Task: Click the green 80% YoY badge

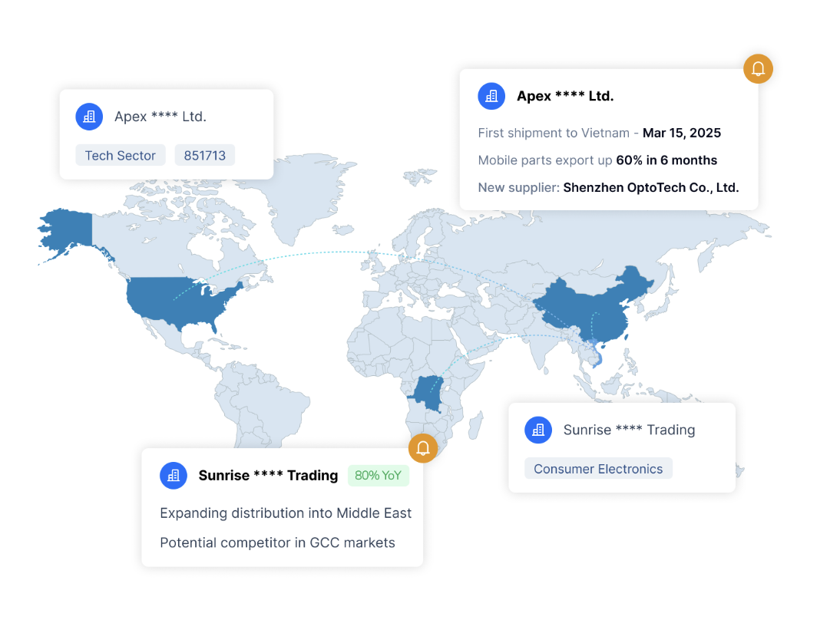Action: [378, 476]
